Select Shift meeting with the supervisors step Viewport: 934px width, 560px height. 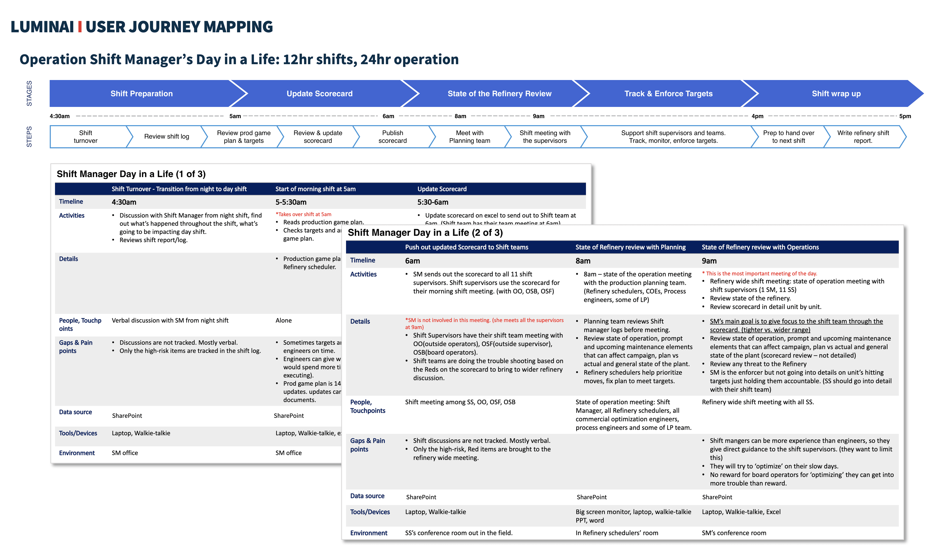coord(545,137)
